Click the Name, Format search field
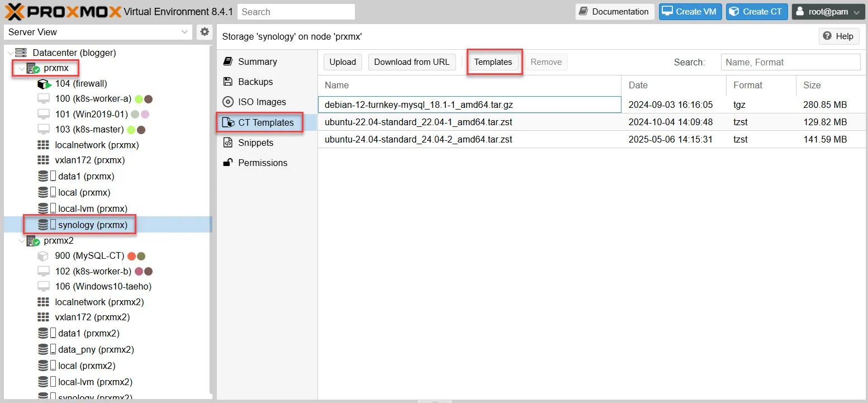The width and height of the screenshot is (868, 403). click(790, 62)
